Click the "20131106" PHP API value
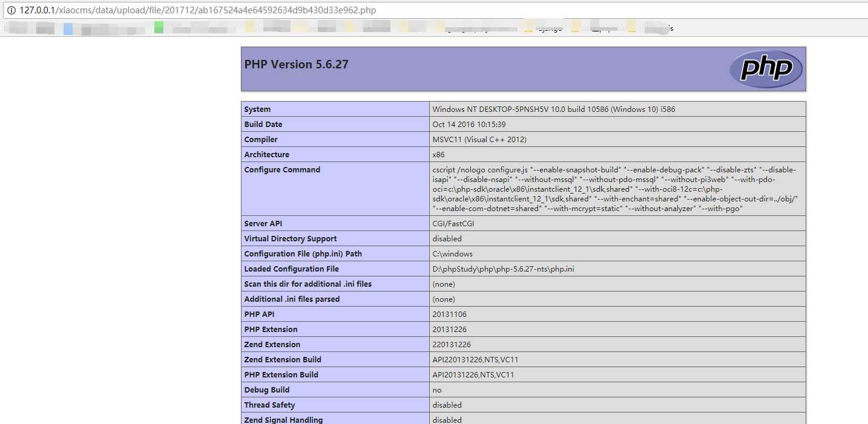 point(449,315)
